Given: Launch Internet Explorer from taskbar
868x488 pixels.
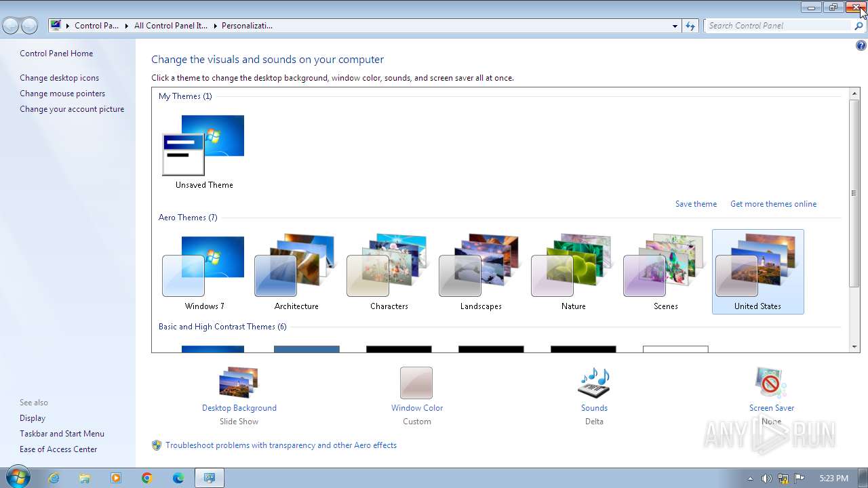Looking at the screenshot, I should point(54,478).
